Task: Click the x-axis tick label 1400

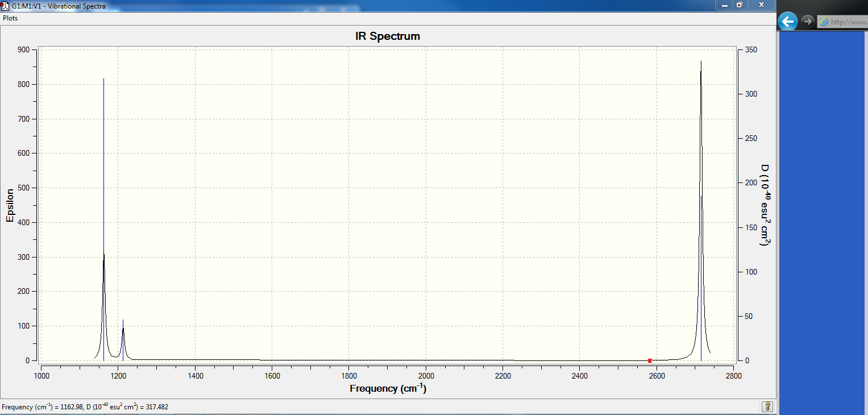Action: click(x=195, y=376)
